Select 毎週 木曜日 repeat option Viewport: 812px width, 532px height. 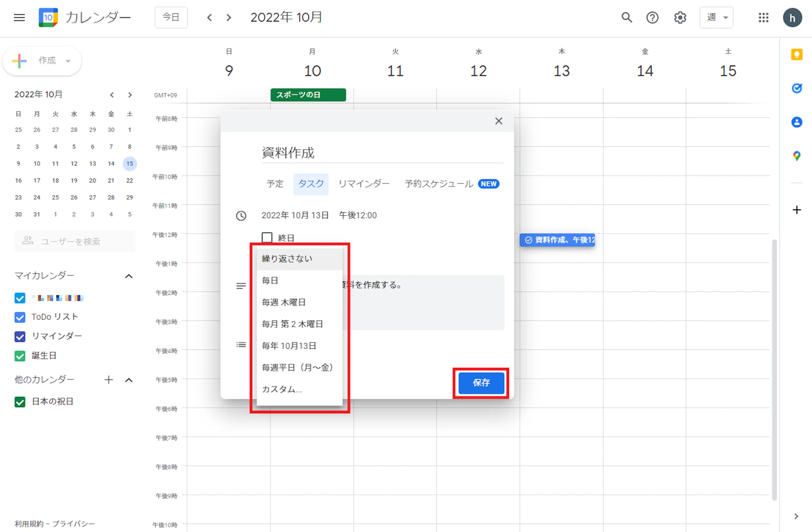pos(284,302)
